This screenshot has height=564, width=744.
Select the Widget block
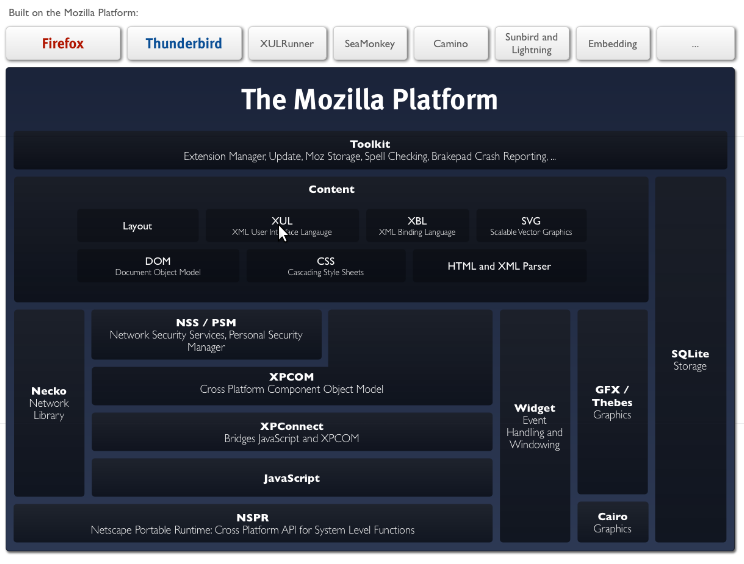(535, 426)
